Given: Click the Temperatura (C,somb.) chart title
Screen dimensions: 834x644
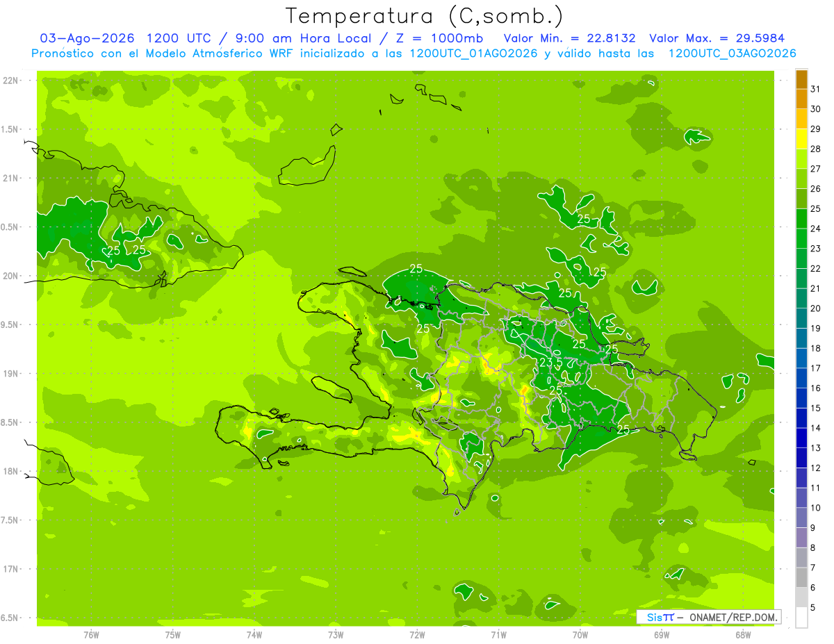Looking at the screenshot, I should coord(424,15).
